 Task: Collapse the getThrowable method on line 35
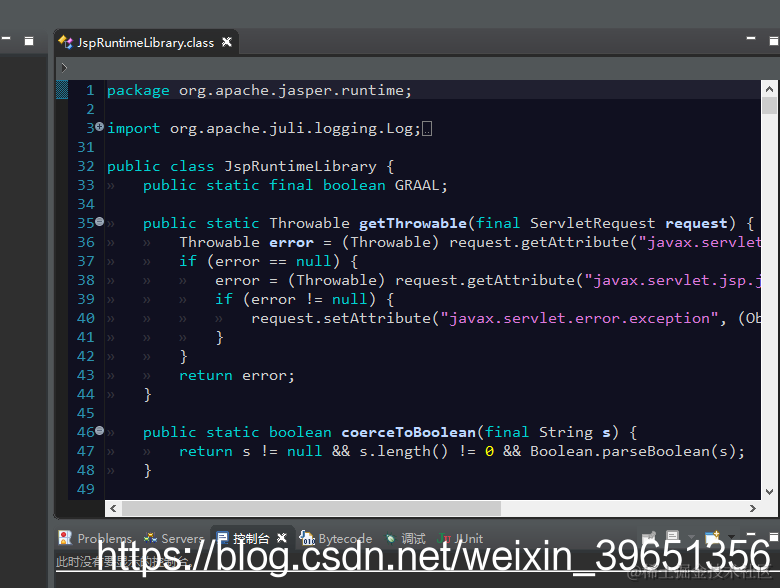pyautogui.click(x=99, y=221)
